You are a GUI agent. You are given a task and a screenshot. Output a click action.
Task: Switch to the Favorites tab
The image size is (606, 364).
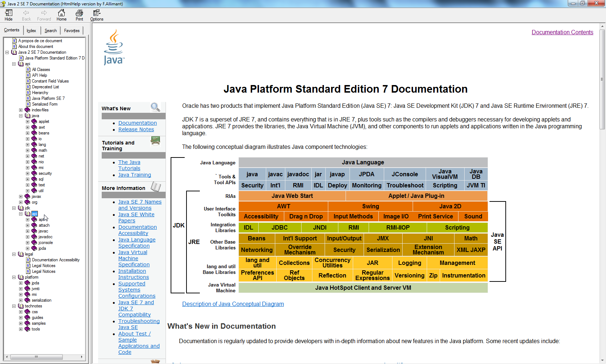tap(72, 31)
